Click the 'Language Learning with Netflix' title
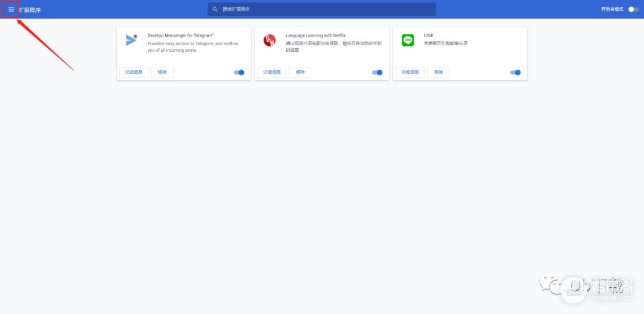The width and height of the screenshot is (644, 314). [315, 36]
